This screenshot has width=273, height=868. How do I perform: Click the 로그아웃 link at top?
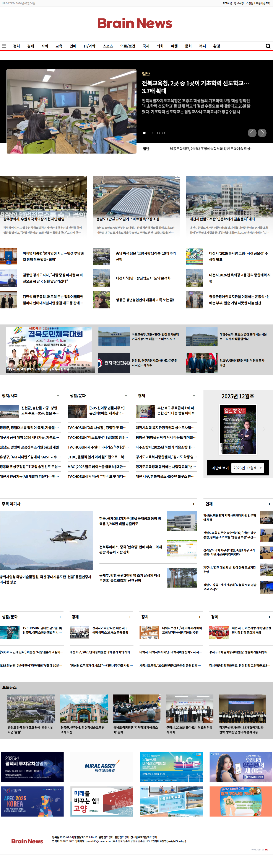[227, 3]
